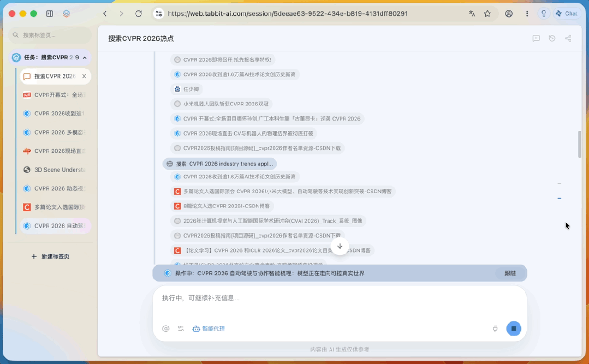Open result 小米机器人团队斩获CVPR 2026双冠
Screen dimensions: 589x364
point(222,104)
